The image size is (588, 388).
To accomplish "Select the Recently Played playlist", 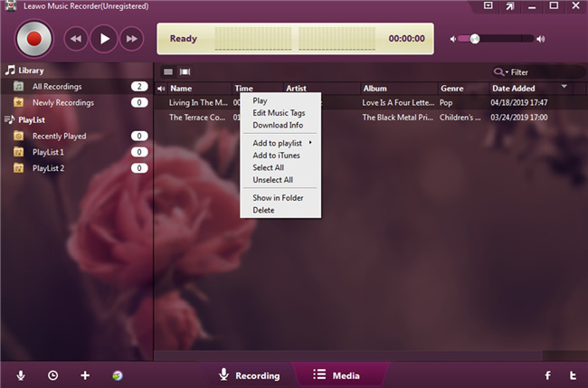I will point(77,136).
